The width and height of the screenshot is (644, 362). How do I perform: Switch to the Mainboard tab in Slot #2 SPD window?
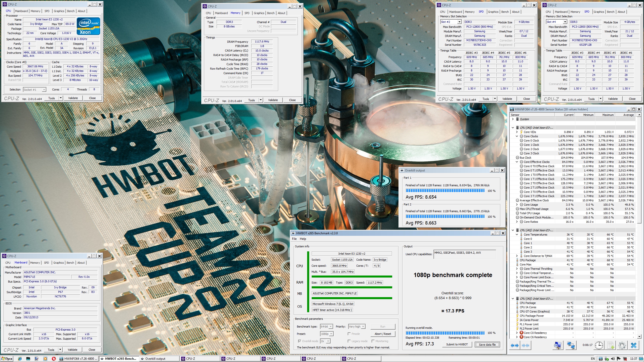click(x=456, y=12)
